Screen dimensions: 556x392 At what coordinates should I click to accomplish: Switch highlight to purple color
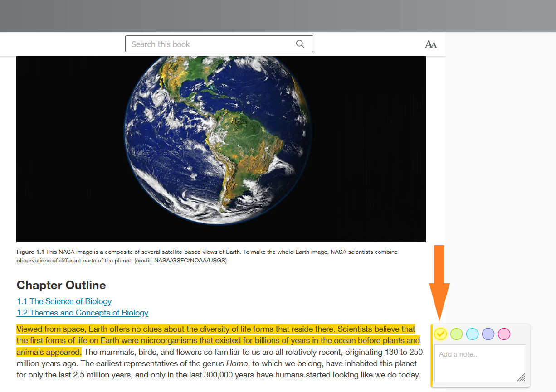click(x=488, y=334)
